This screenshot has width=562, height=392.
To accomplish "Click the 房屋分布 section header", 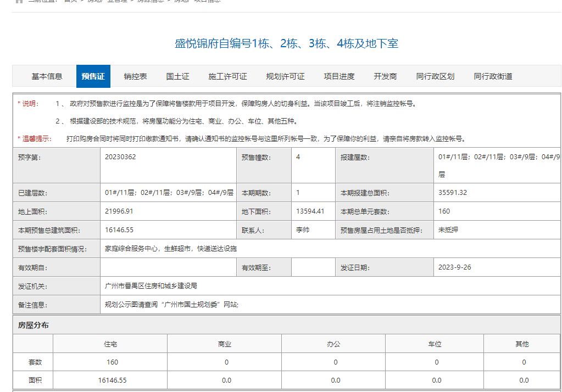I will tap(34, 326).
